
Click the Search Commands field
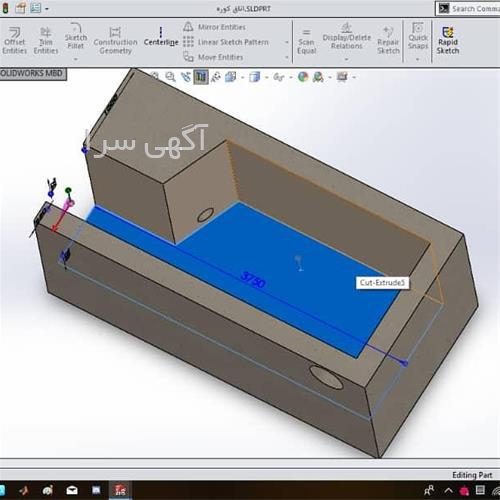[468, 9]
